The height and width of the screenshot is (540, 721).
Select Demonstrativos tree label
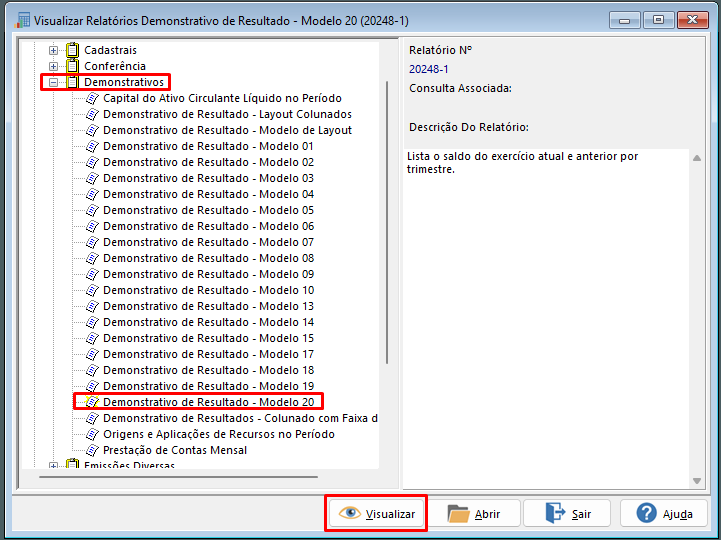124,82
